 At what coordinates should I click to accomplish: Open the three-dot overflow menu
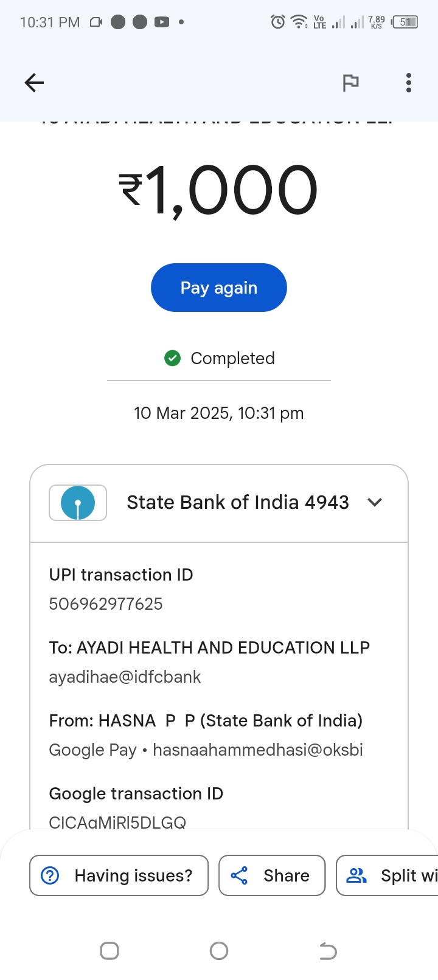click(x=409, y=83)
